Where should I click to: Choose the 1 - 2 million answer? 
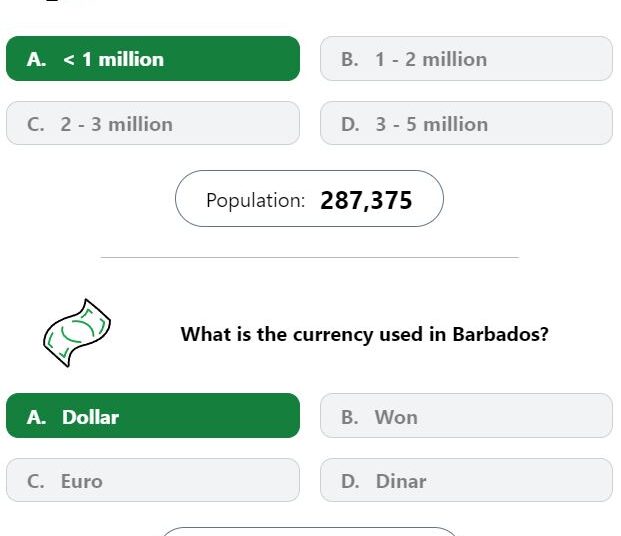tap(466, 59)
